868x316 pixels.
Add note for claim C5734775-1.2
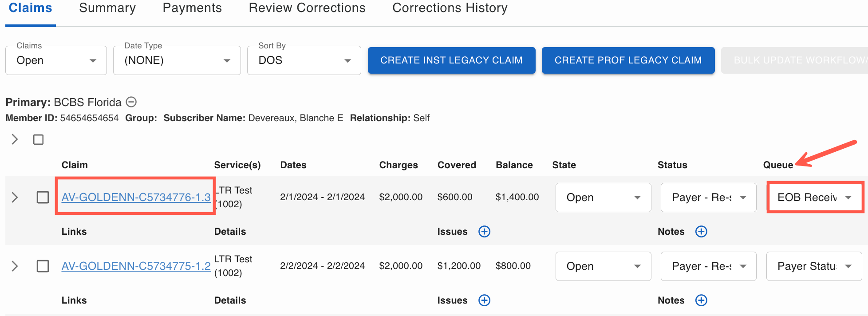click(701, 300)
